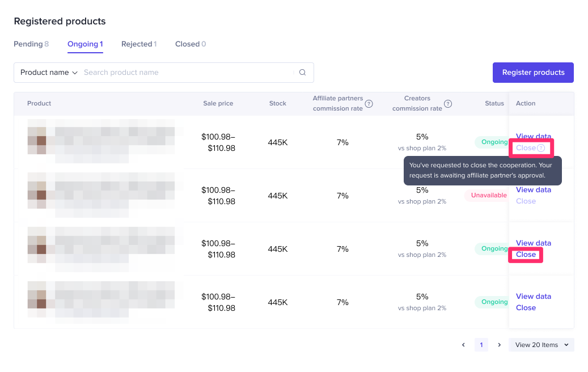This screenshot has height=372, width=588.
Task: Click Creators commission rate help icon
Action: pos(448,104)
